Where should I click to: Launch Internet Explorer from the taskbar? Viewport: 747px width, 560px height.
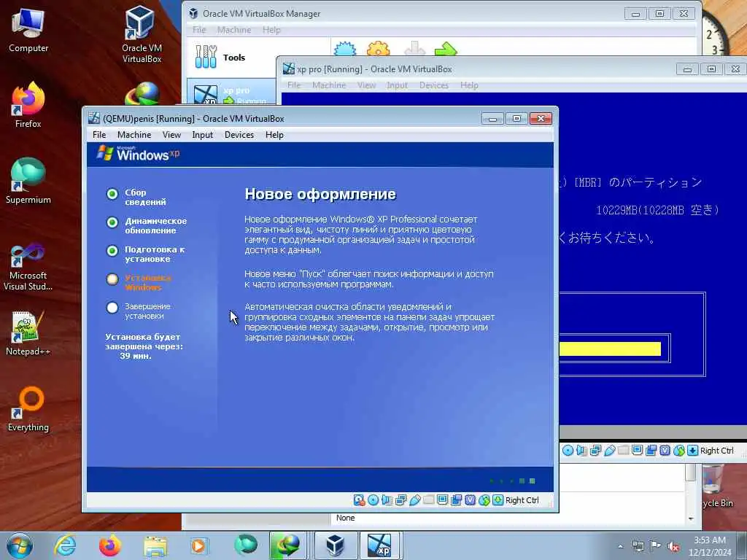(x=65, y=545)
